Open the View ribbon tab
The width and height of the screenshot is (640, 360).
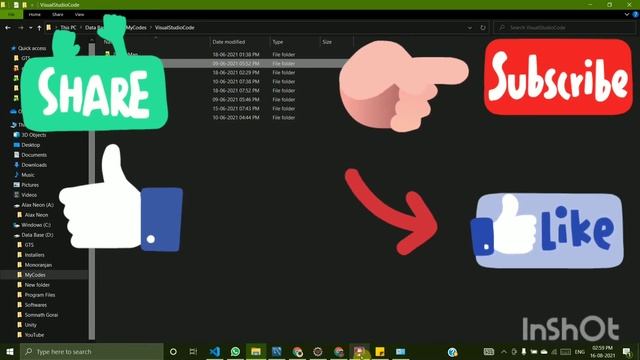(x=79, y=14)
